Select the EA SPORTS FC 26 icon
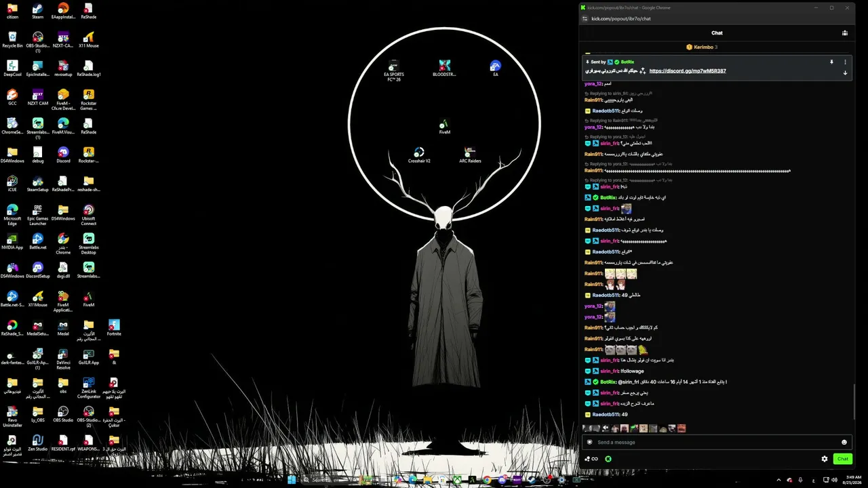The image size is (868, 488). click(x=393, y=70)
